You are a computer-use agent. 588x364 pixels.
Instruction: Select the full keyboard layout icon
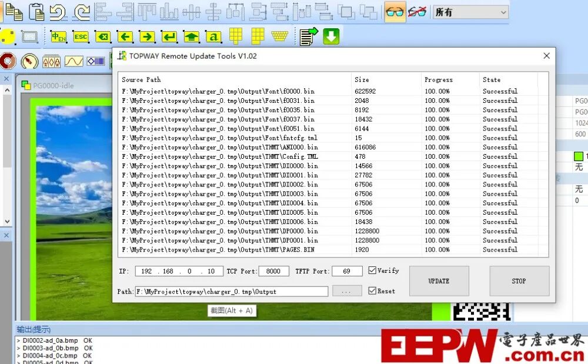coord(279,36)
